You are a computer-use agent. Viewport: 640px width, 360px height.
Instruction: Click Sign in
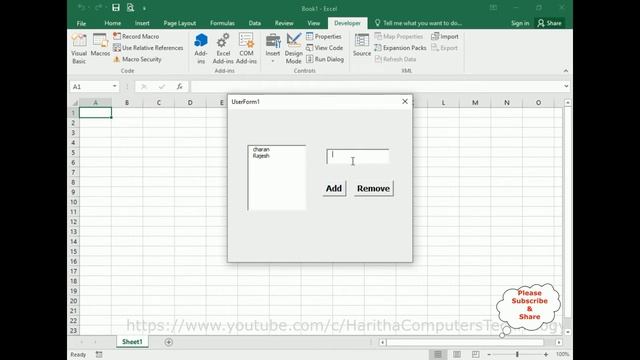pyautogui.click(x=520, y=23)
